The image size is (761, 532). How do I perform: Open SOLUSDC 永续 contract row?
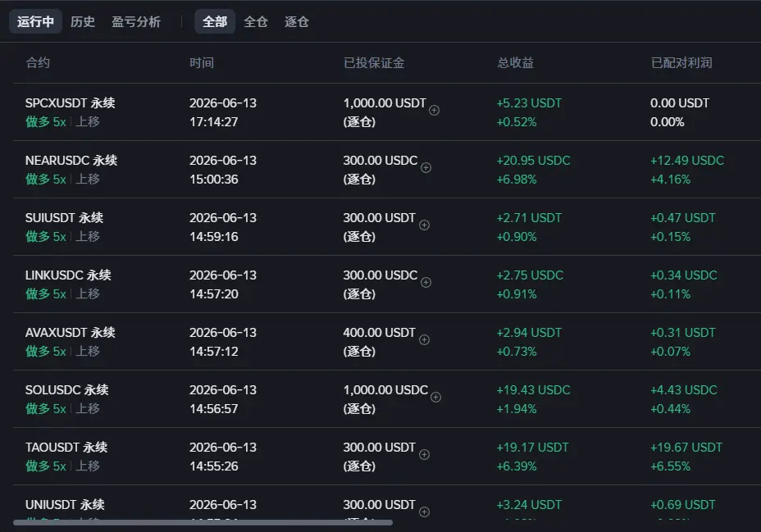[x=67, y=390]
